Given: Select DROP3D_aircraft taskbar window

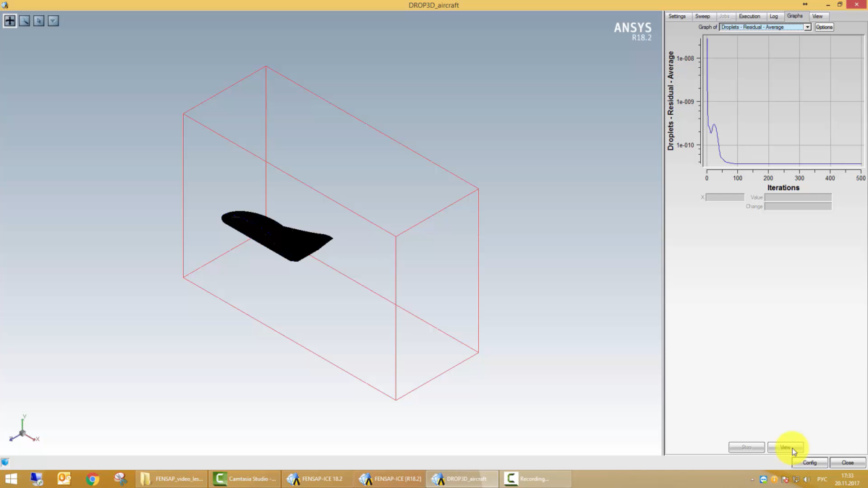Looking at the screenshot, I should coord(463,479).
